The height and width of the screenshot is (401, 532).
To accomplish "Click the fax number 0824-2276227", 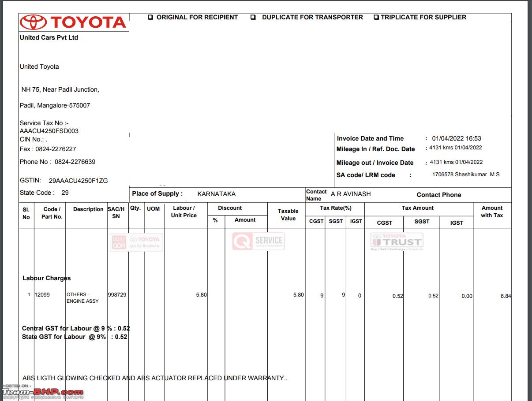I will coord(56,149).
